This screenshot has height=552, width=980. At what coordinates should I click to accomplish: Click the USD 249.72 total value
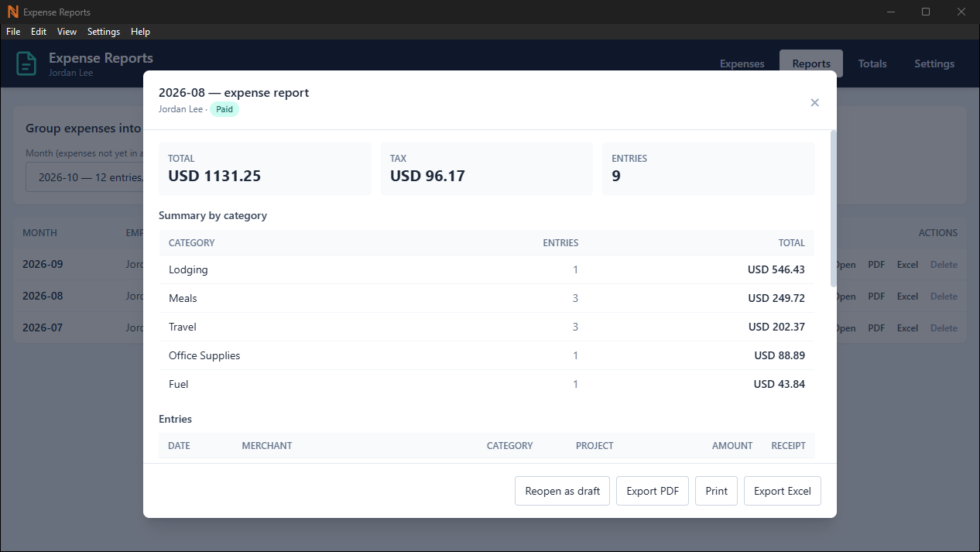(x=776, y=298)
